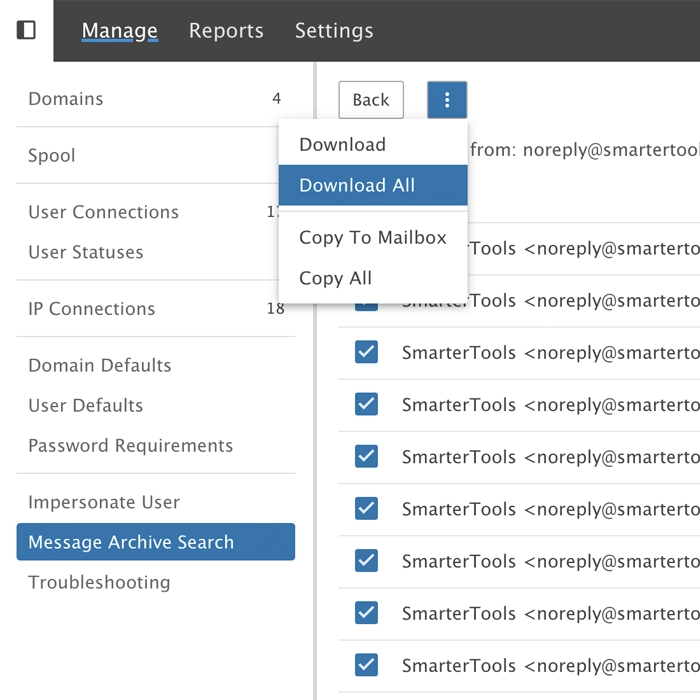Viewport: 700px width, 700px height.
Task: Switch to the Reports tab
Action: coord(226,31)
